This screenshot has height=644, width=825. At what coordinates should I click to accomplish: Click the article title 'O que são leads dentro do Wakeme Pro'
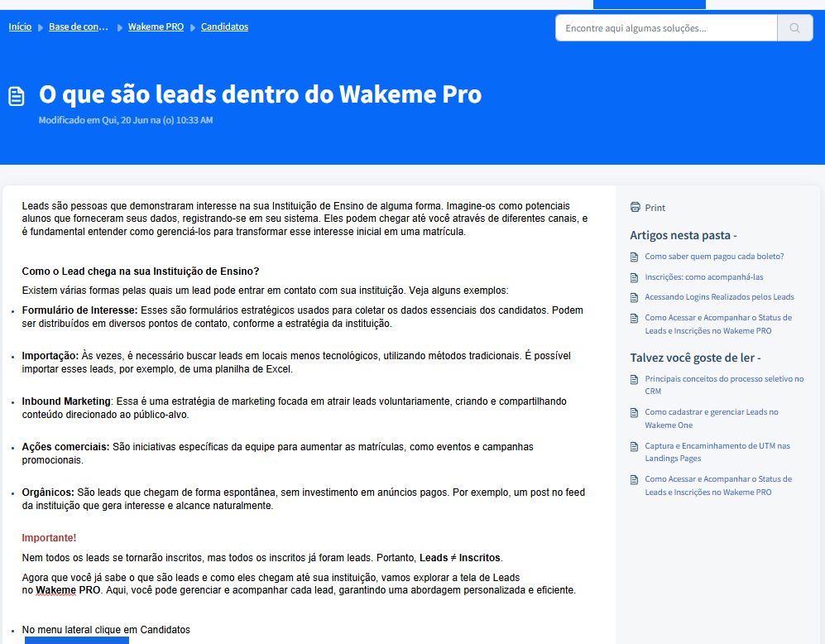[261, 94]
